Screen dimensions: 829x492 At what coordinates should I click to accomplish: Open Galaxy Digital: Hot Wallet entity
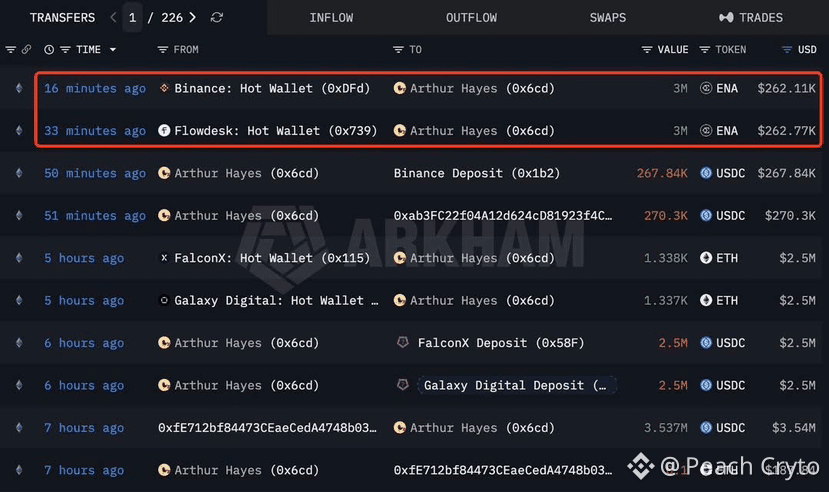pos(276,301)
